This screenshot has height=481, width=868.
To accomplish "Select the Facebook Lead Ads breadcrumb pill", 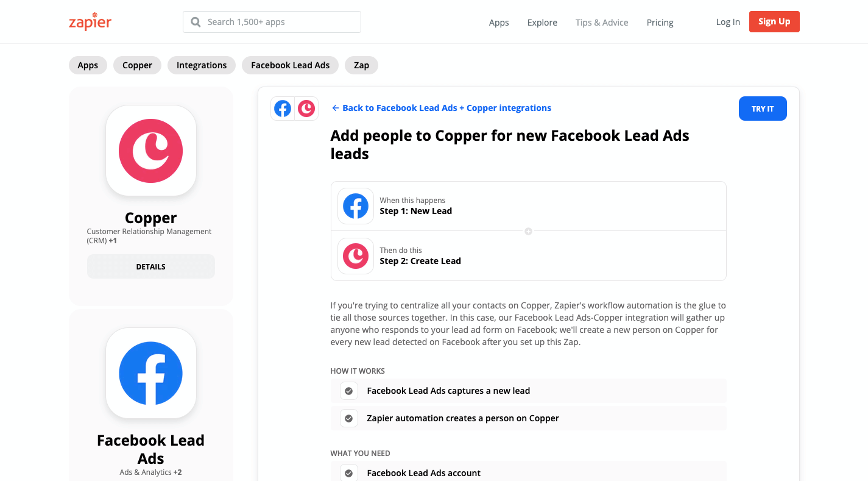I will pyautogui.click(x=290, y=65).
